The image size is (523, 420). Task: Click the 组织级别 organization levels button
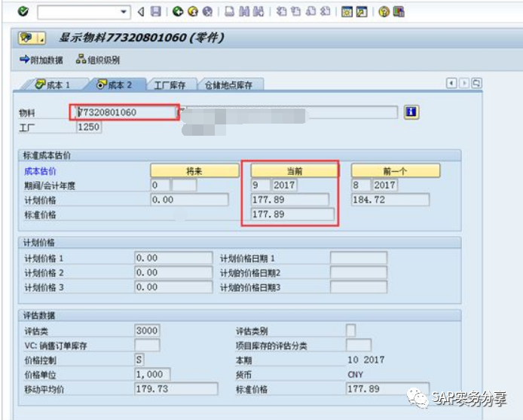tap(98, 60)
